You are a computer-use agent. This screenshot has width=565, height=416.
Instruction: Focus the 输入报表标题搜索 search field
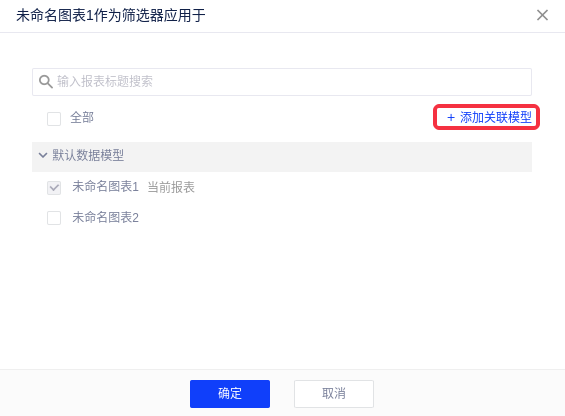pyautogui.click(x=282, y=82)
